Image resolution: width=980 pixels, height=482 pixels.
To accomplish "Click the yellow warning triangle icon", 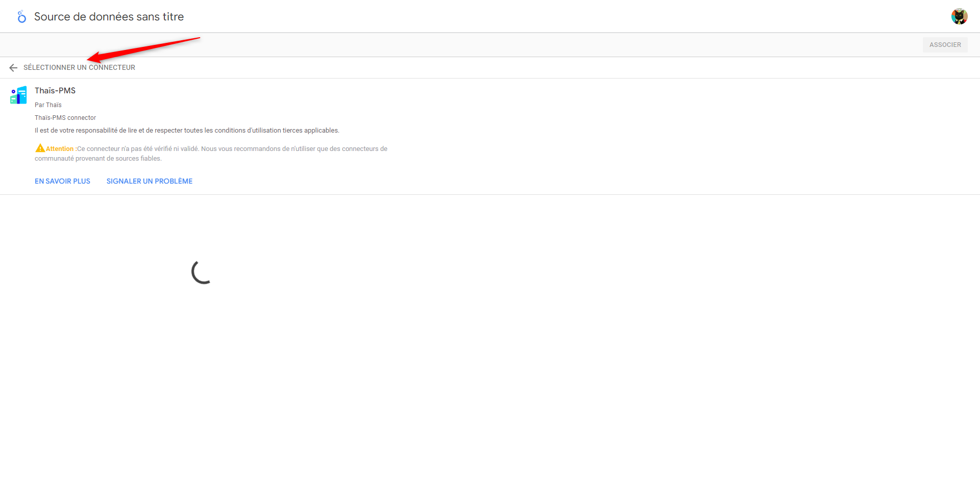I will pos(40,148).
